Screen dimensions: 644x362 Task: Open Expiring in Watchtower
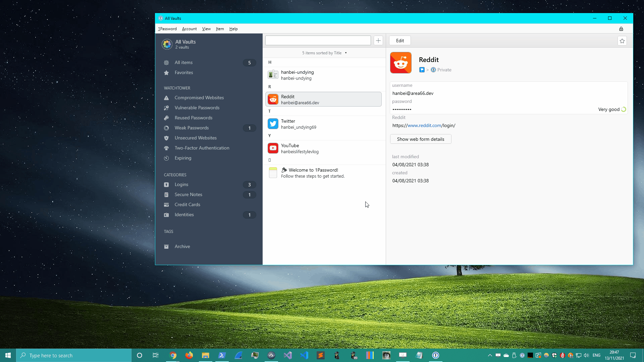click(209, 158)
